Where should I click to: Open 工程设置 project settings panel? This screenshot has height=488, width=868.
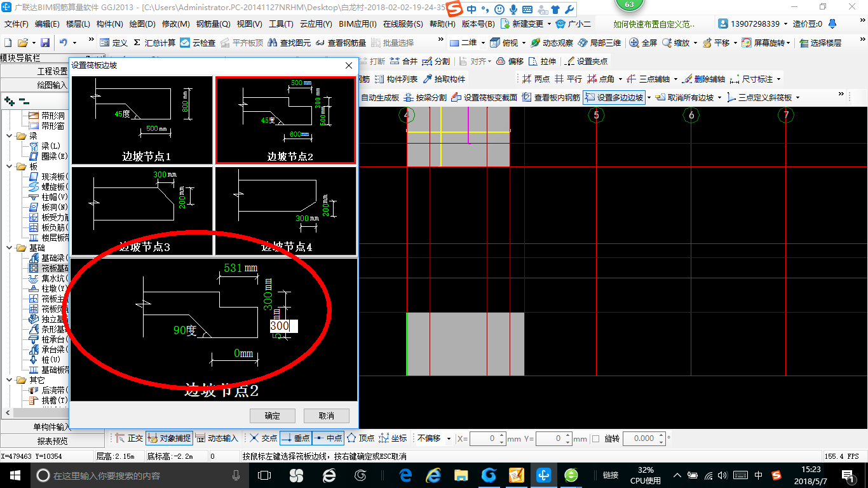tap(53, 71)
